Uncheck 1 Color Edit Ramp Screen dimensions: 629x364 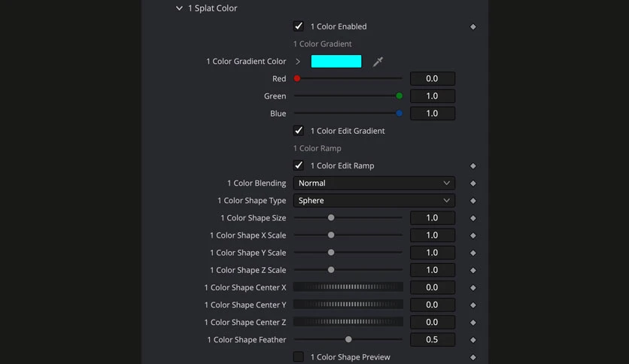299,165
